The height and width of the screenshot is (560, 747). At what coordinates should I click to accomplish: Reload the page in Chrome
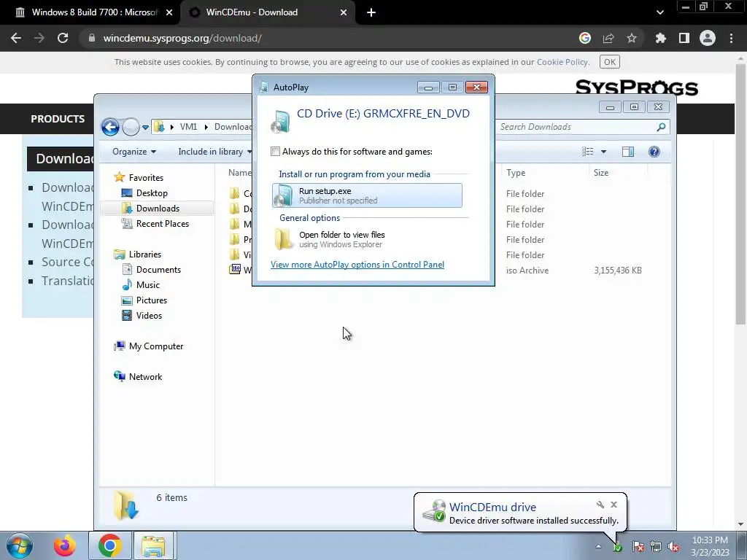tap(63, 38)
